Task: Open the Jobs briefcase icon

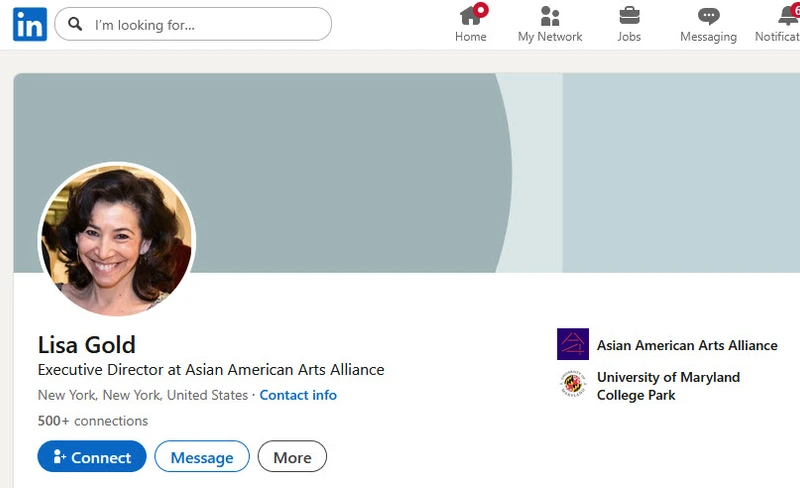Action: (629, 15)
